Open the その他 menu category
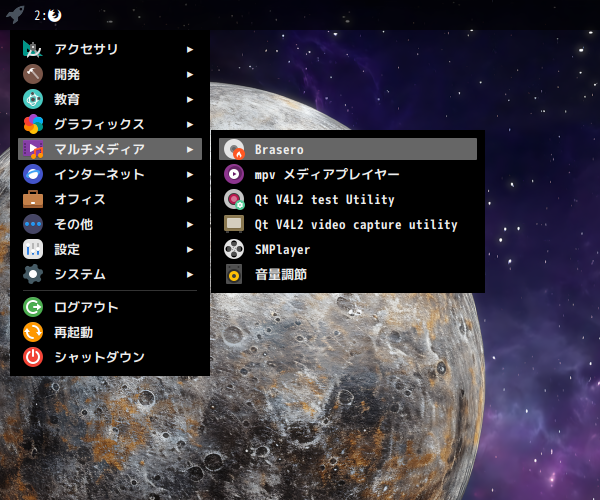This screenshot has width=600, height=500. pyautogui.click(x=110, y=224)
